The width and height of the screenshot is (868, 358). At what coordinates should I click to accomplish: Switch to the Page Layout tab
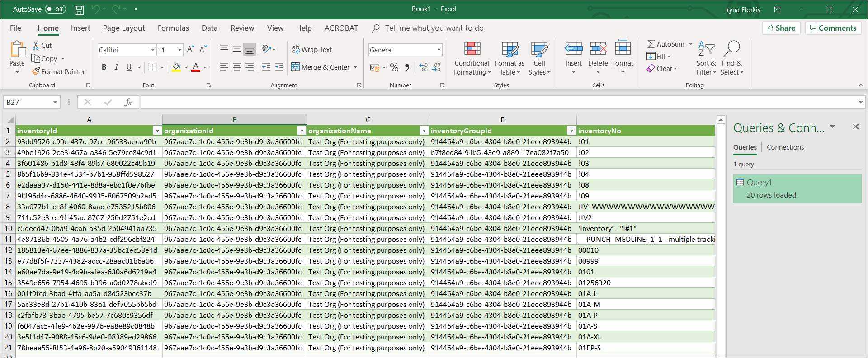(x=124, y=28)
